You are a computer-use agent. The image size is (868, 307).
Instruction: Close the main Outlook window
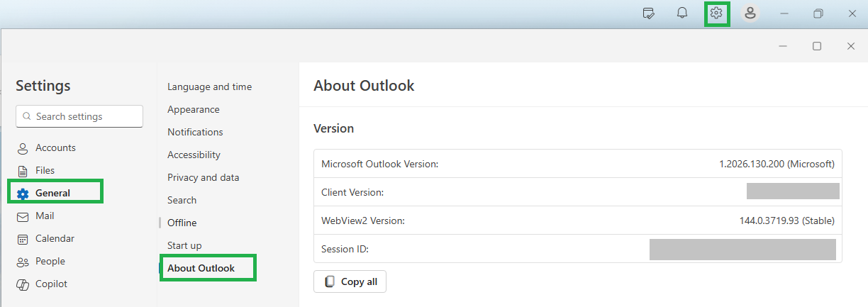coord(852,13)
